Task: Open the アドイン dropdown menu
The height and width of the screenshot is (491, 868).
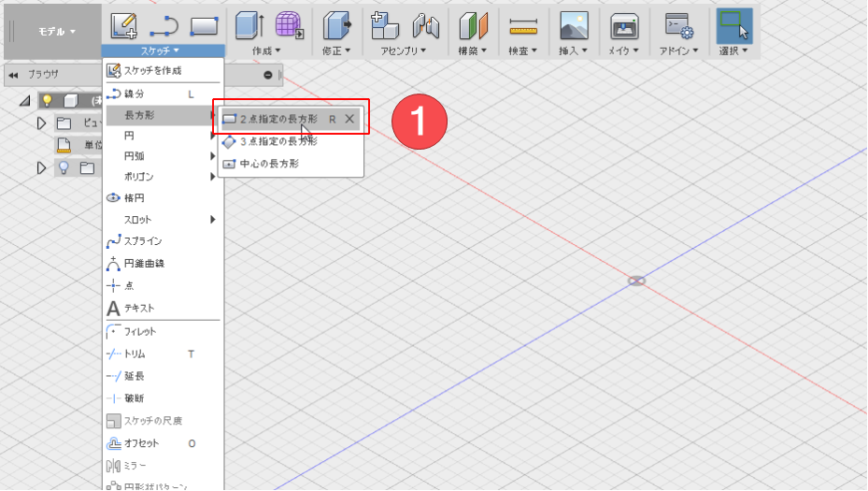Action: click(x=678, y=51)
